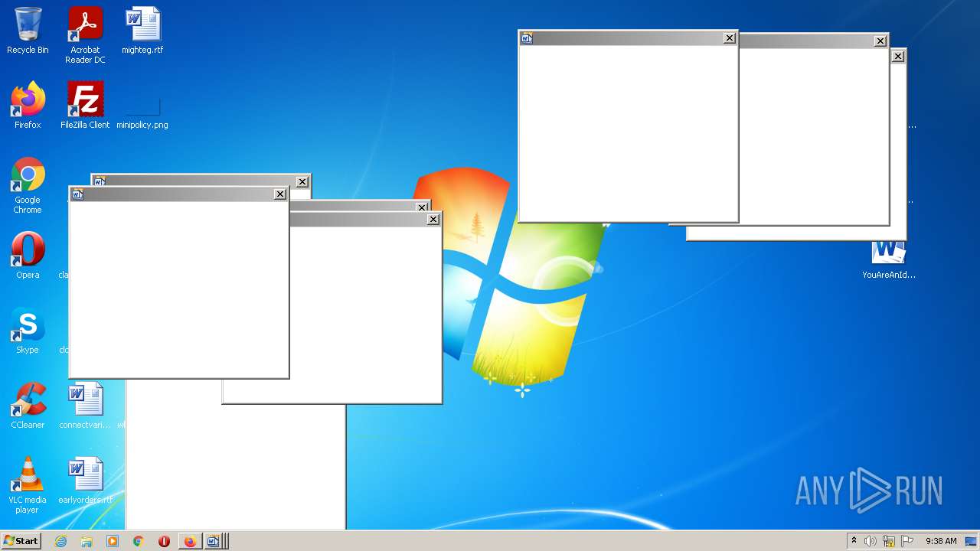Launch Acrobat Reader DC from desktop
Image resolution: width=980 pixels, height=551 pixels.
click(x=85, y=35)
